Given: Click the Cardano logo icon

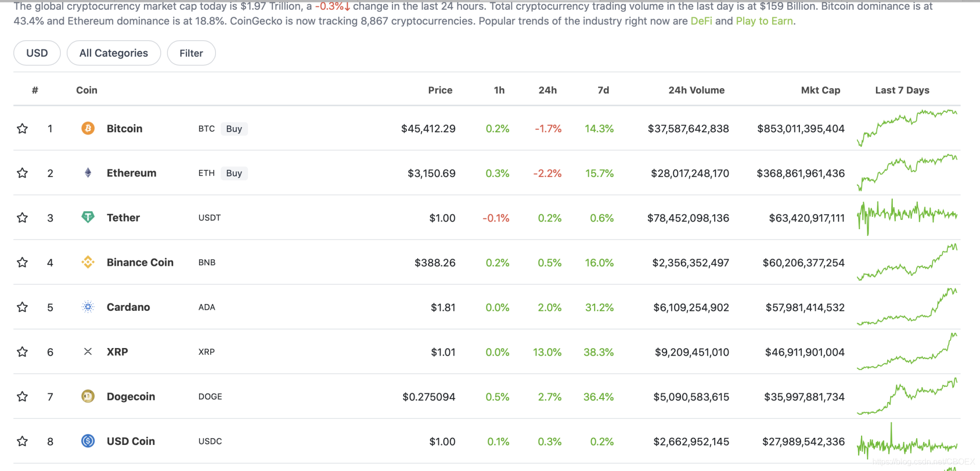Looking at the screenshot, I should tap(88, 307).
